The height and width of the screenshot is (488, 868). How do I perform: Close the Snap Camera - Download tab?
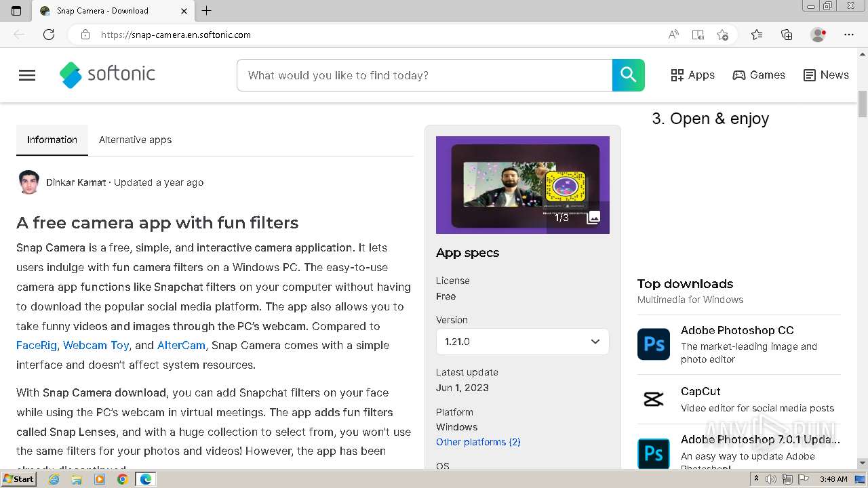tap(184, 11)
